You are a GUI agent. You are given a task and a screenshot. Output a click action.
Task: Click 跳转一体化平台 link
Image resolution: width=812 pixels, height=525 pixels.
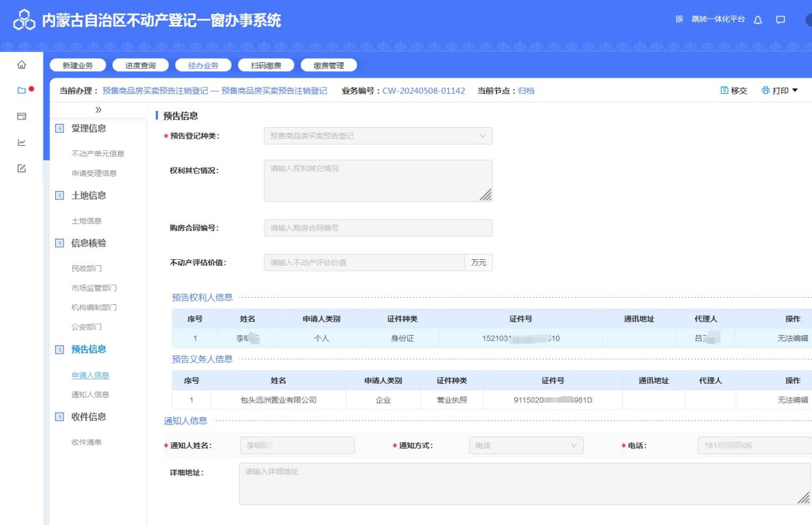pyautogui.click(x=718, y=20)
